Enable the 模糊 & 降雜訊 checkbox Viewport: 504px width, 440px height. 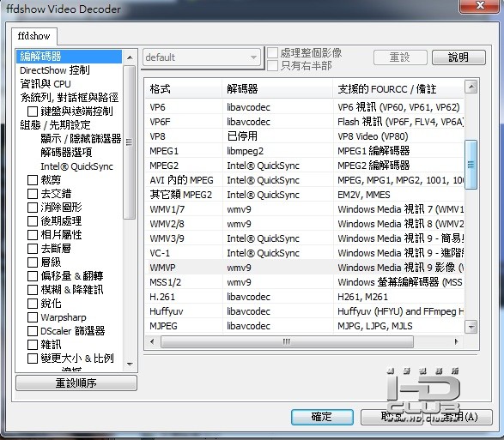tap(33, 290)
